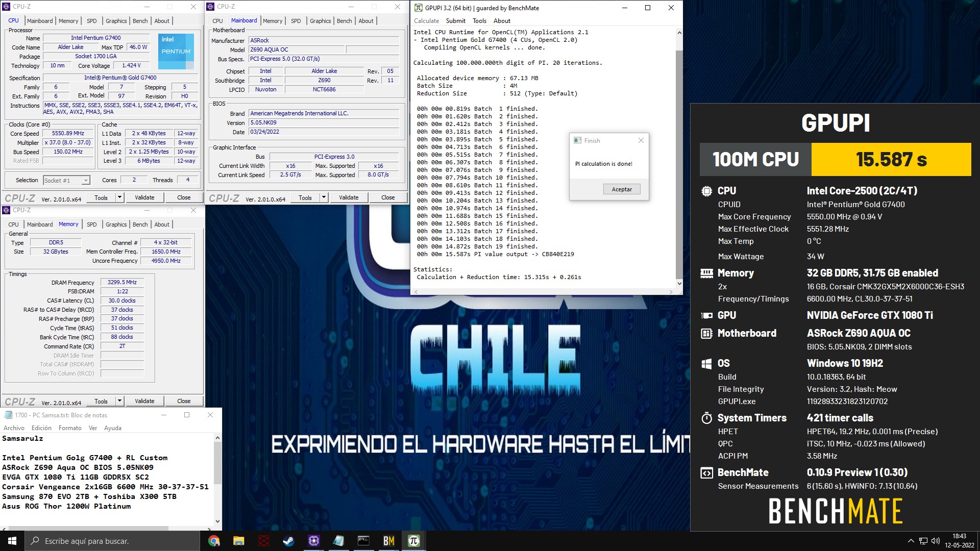The width and height of the screenshot is (980, 551).
Task: Click Close in CPU-Z Mainboard window
Action: (388, 197)
